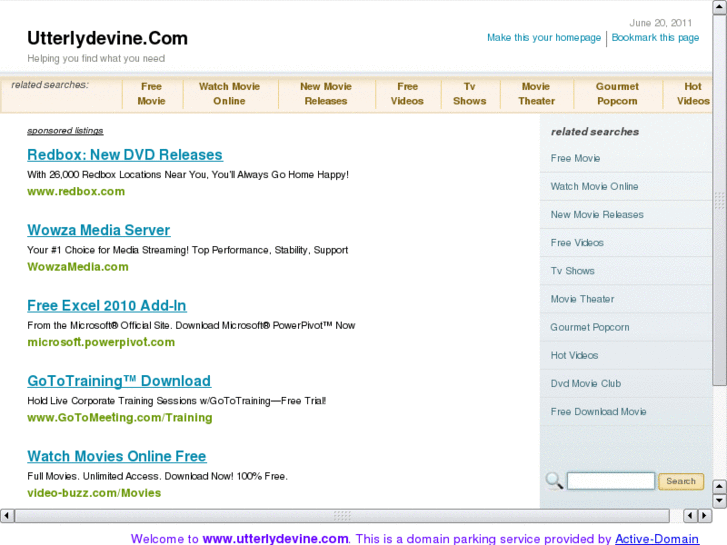
Task: Click Free Download Movie in sidebar
Action: pos(599,412)
